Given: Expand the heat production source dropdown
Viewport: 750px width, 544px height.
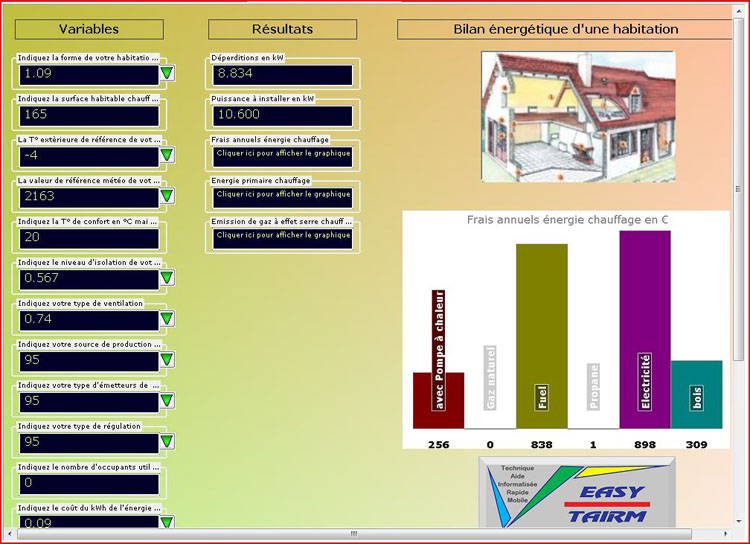Looking at the screenshot, I should click(167, 360).
